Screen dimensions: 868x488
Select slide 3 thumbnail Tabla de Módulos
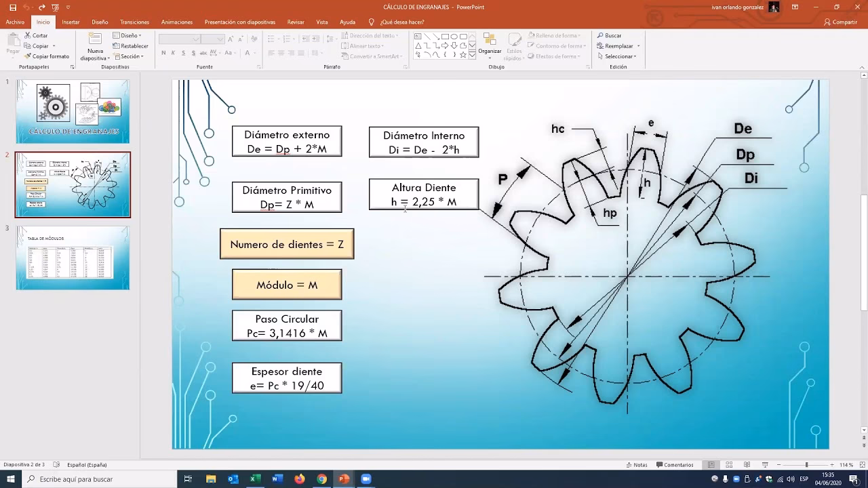pos(73,258)
